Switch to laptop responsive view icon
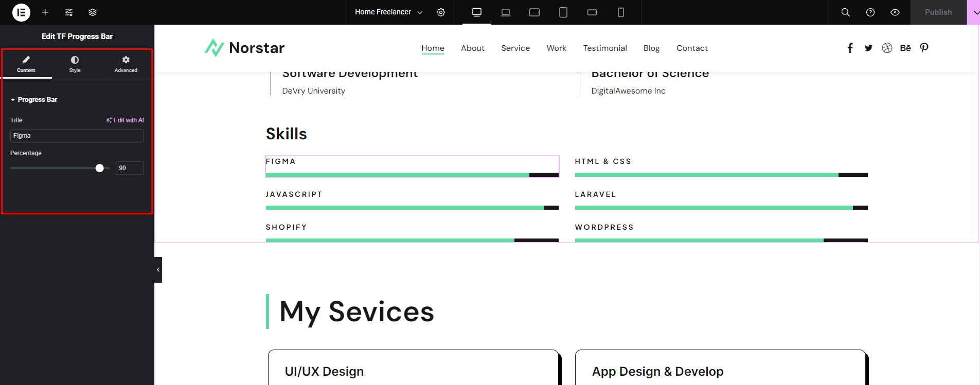The width and height of the screenshot is (980, 385). tap(506, 12)
